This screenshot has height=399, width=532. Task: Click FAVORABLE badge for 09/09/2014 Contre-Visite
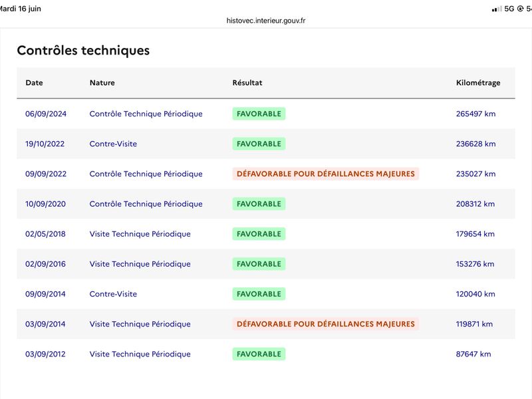point(259,294)
